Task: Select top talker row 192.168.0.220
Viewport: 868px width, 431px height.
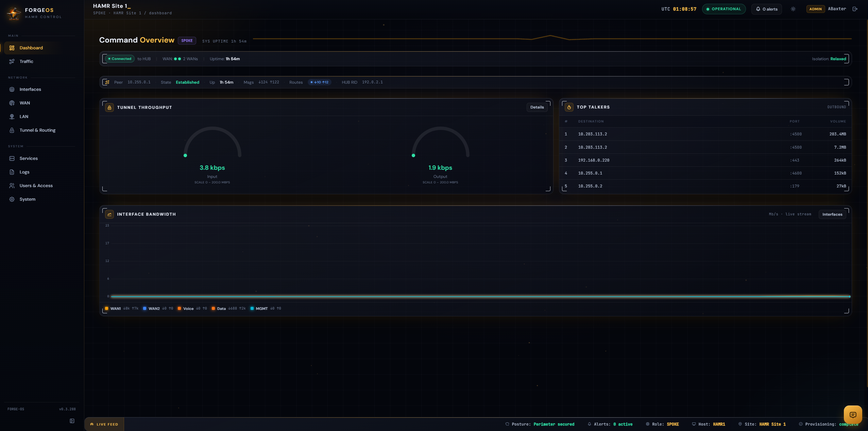Action: (x=705, y=160)
